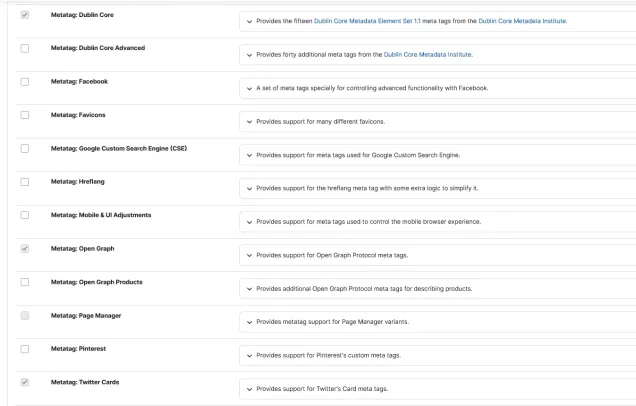Toggle the Metatag: Mobile & UI Adjustments checkbox

[x=25, y=215]
